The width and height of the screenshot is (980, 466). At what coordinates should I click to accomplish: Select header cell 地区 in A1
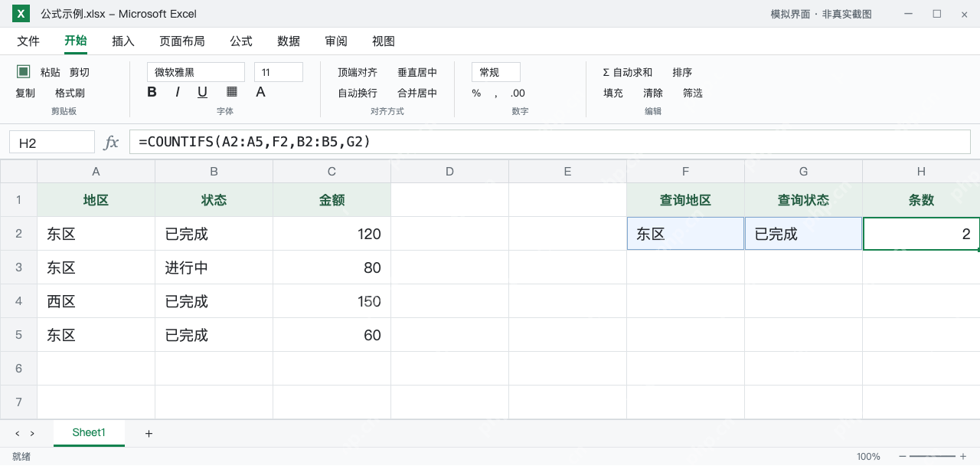[96, 200]
